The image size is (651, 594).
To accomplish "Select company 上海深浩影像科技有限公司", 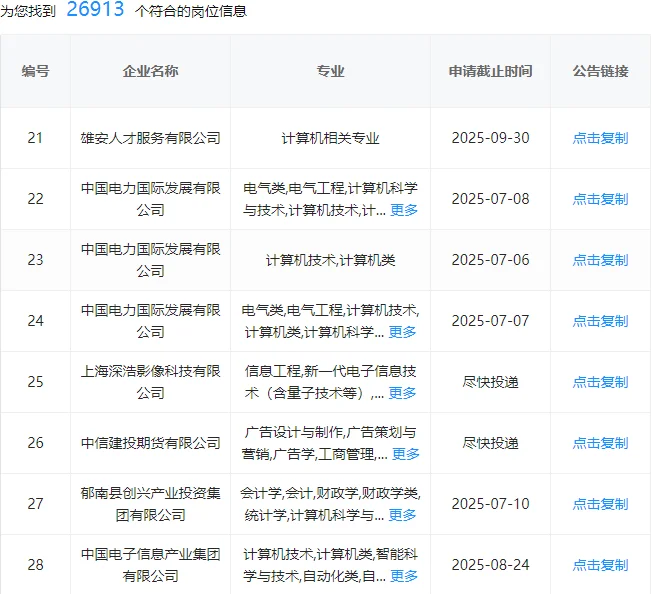I will (x=150, y=382).
